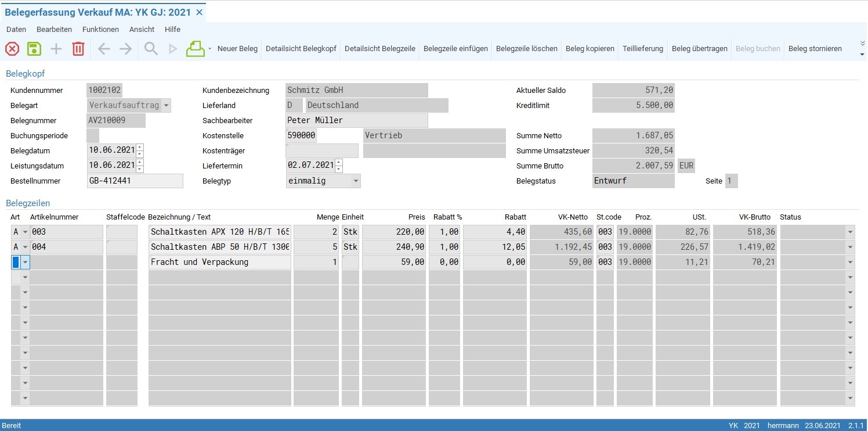
Task: Open the Funktionen menu
Action: (x=100, y=30)
